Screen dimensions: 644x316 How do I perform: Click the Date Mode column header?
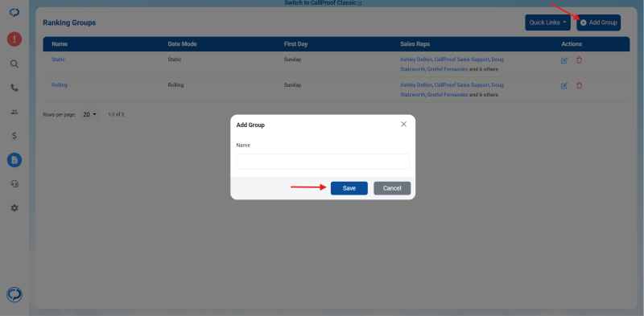[x=183, y=44]
